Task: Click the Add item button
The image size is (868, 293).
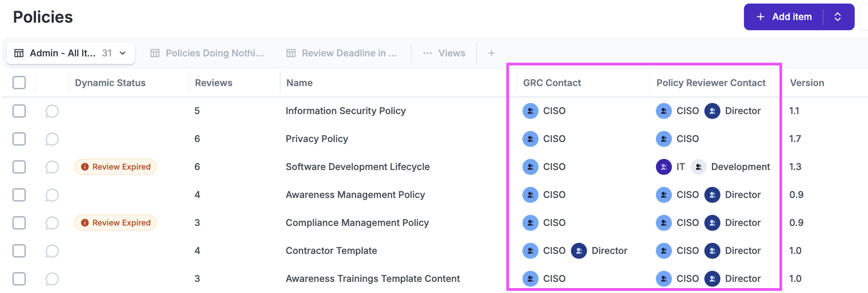Action: (x=785, y=17)
